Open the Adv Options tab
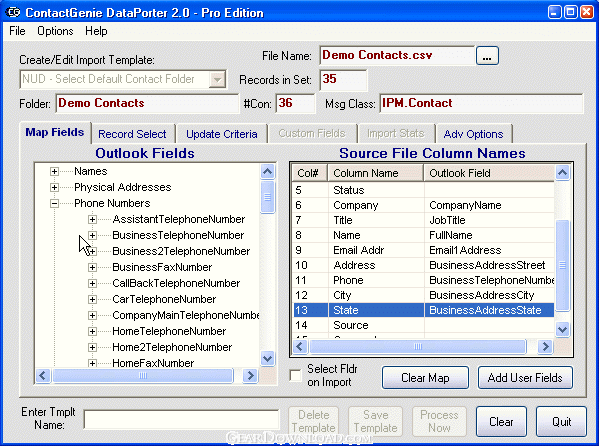The width and height of the screenshot is (599, 446). (473, 134)
